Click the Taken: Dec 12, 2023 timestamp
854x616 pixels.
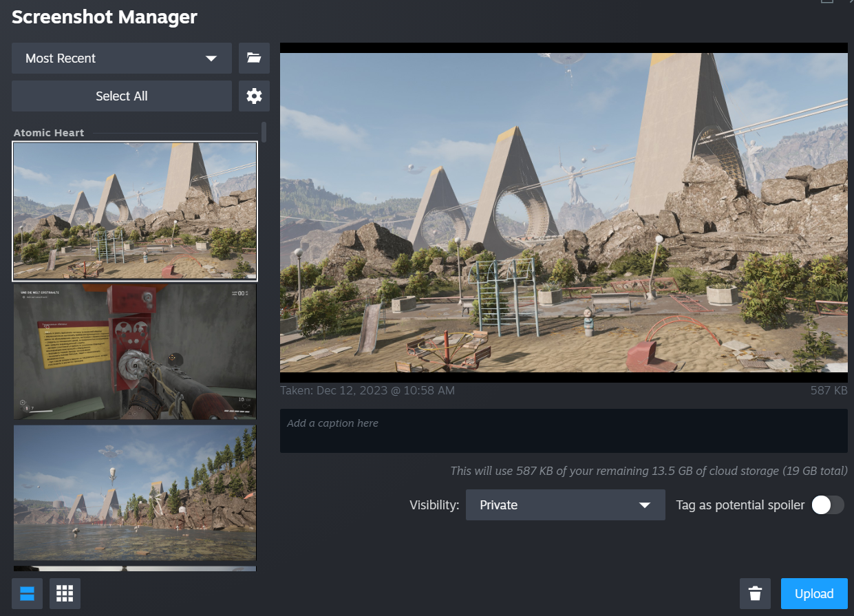pos(367,390)
